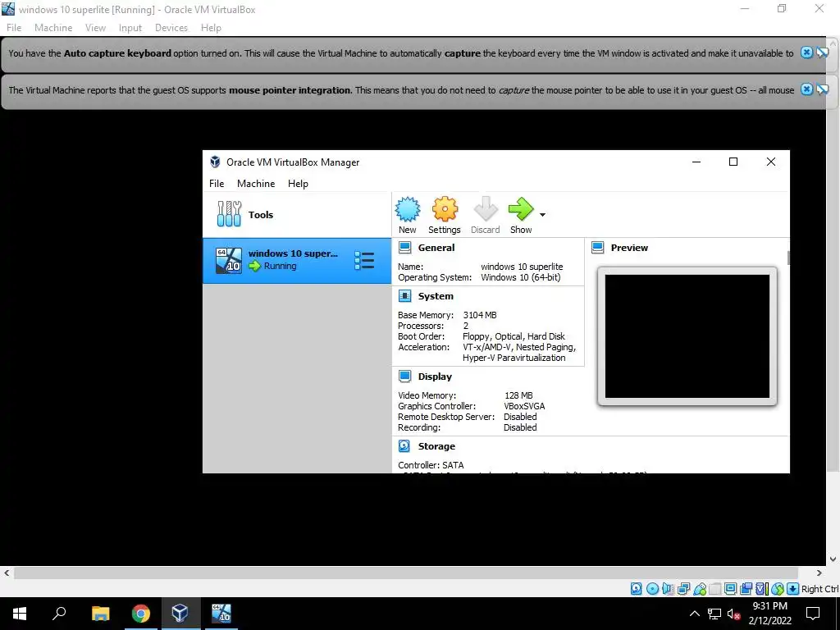The height and width of the screenshot is (630, 840).
Task: Click recording status bar icon
Action: click(x=746, y=589)
